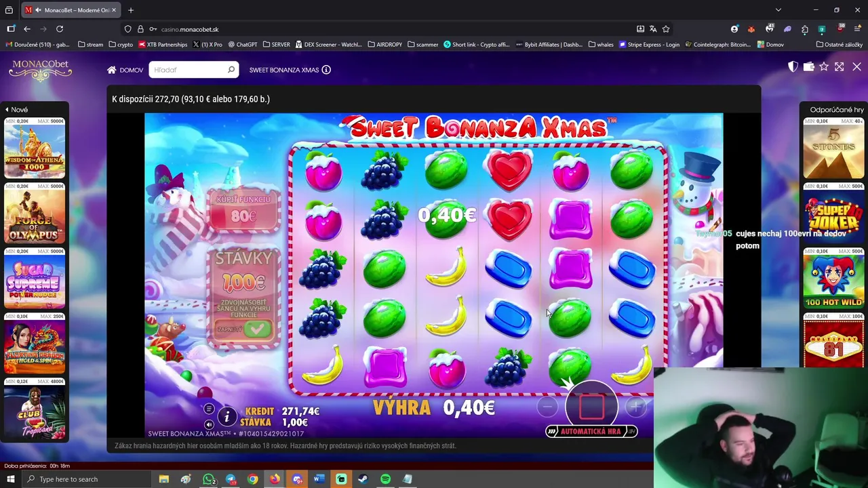Open the ChatGPT bookmark
The width and height of the screenshot is (868, 488).
[243, 45]
